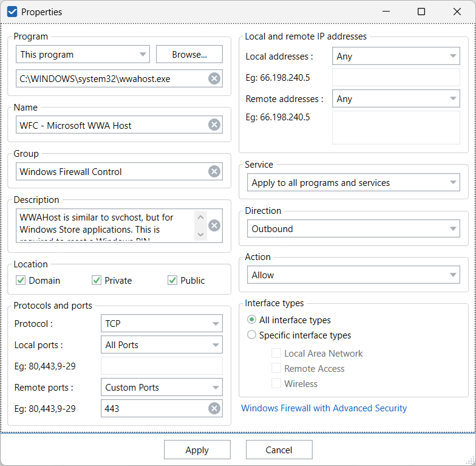Clear the rule Name field
Image resolution: width=476 pixels, height=466 pixels.
coord(214,125)
